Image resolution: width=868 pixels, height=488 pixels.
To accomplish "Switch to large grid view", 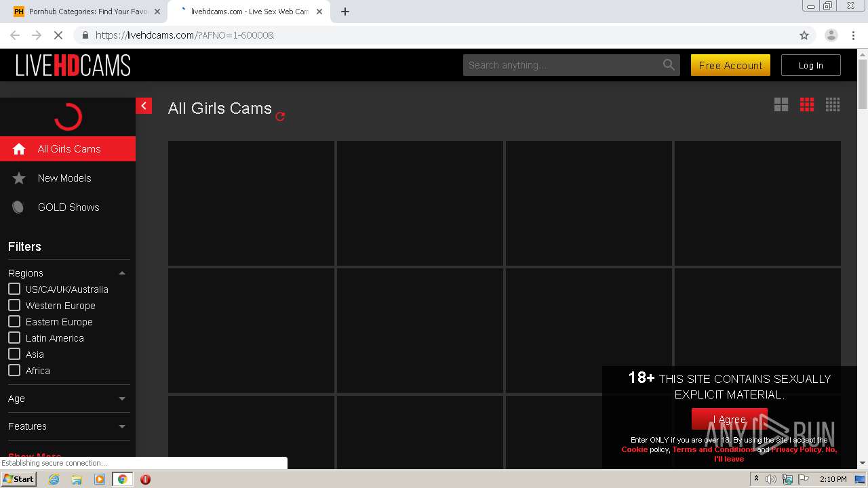I will [781, 104].
